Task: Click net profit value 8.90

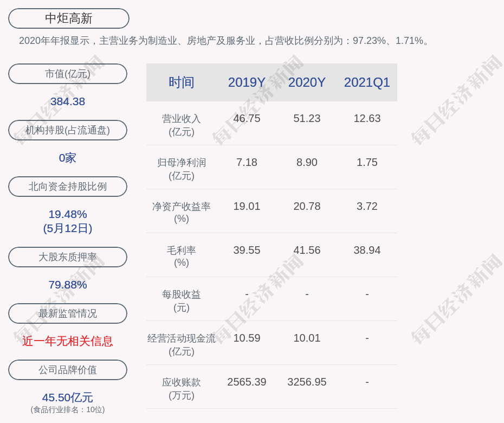Action: point(307,163)
